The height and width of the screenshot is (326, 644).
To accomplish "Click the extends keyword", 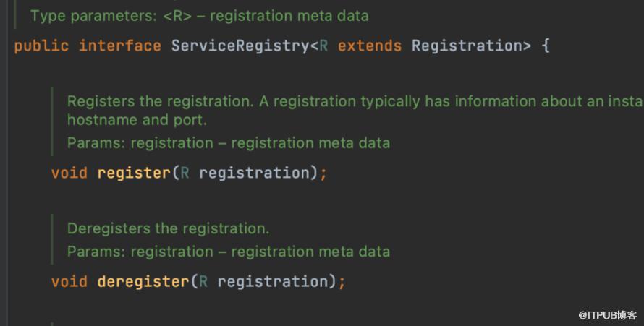I will tap(369, 46).
